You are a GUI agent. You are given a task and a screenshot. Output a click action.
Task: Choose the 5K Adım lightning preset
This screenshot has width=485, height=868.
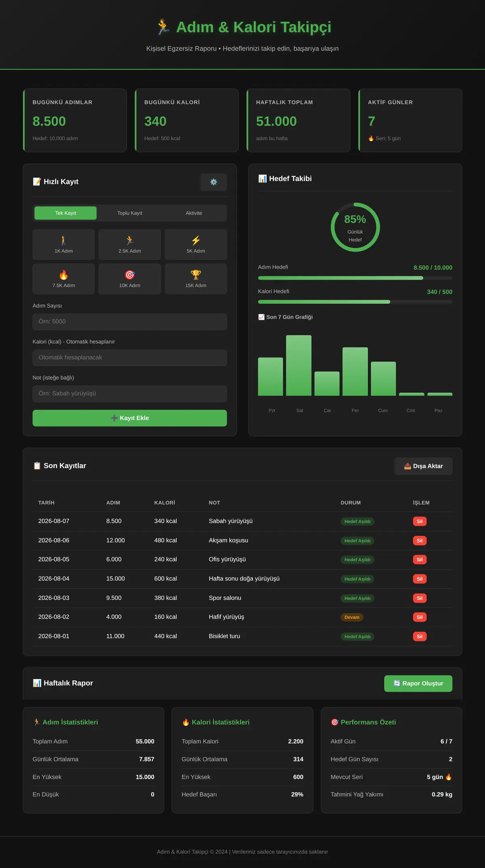[196, 244]
